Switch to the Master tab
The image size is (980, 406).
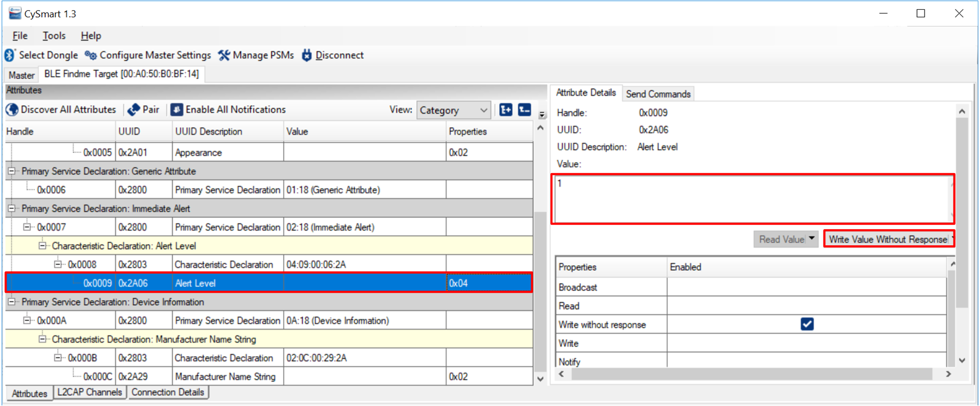click(22, 75)
